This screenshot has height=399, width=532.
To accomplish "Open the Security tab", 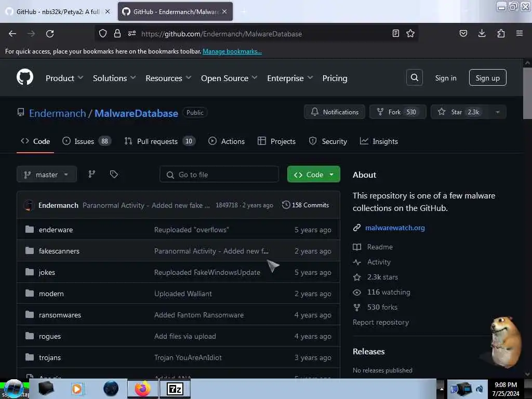I will tap(328, 141).
